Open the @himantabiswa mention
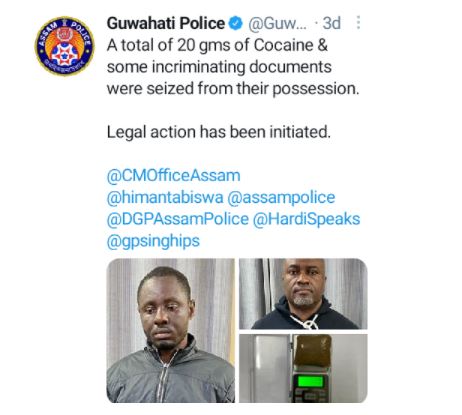The height and width of the screenshot is (415, 462). [x=165, y=197]
